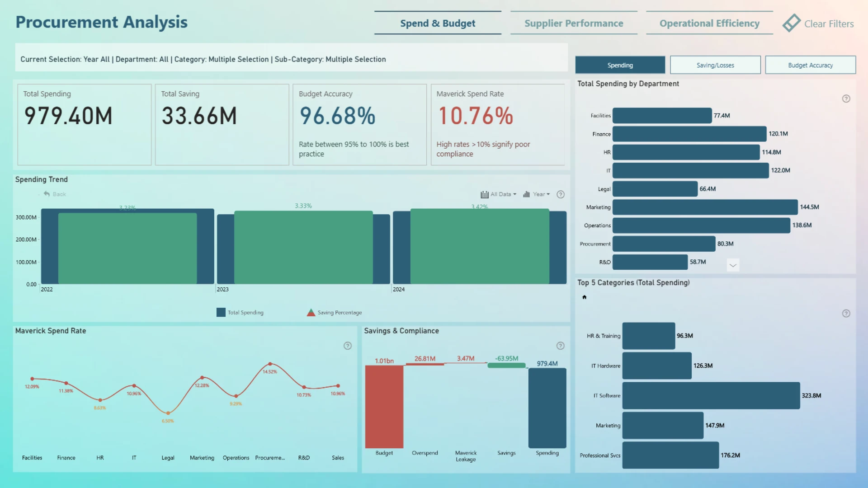Select the Operations department bar
868x488 pixels.
701,225
